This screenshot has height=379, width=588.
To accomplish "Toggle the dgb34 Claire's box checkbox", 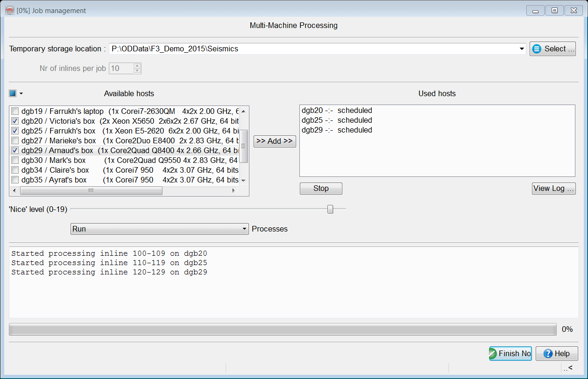I will point(15,170).
